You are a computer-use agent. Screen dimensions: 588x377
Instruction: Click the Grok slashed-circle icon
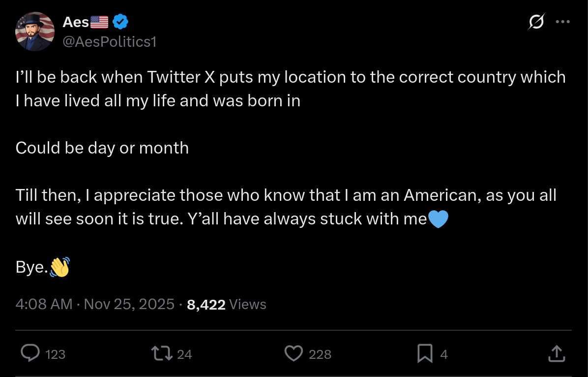tap(536, 22)
